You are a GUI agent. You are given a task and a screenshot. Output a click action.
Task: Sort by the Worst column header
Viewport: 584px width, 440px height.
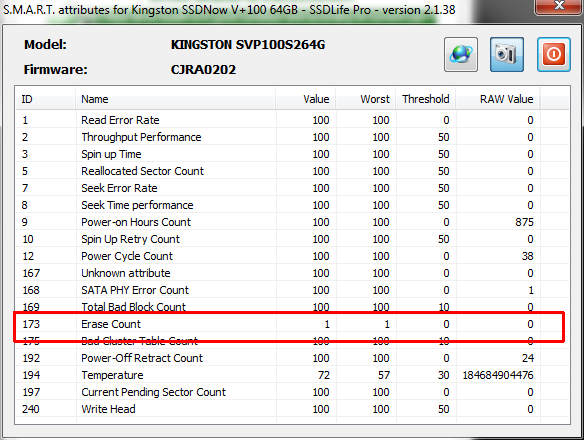click(x=366, y=99)
